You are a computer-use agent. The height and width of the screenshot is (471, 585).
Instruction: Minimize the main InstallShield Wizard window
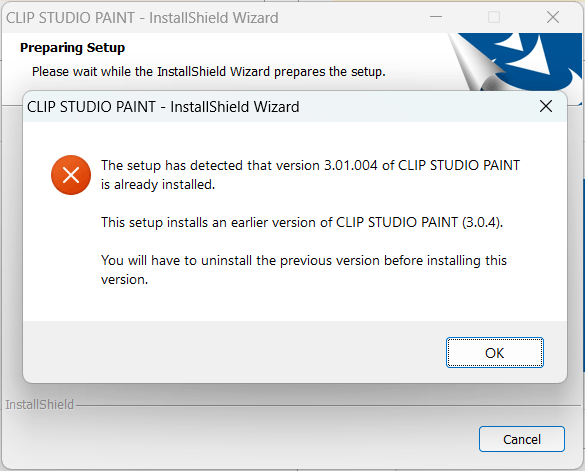click(436, 17)
